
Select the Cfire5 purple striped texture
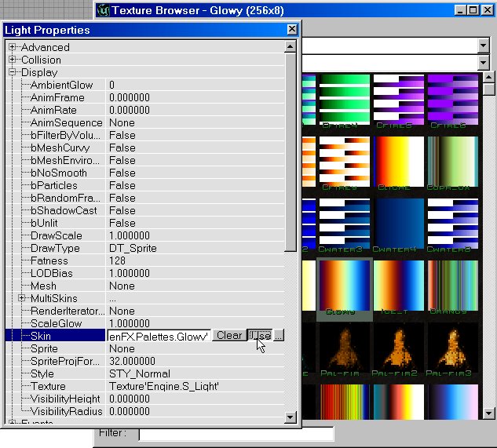pyautogui.click(x=398, y=98)
